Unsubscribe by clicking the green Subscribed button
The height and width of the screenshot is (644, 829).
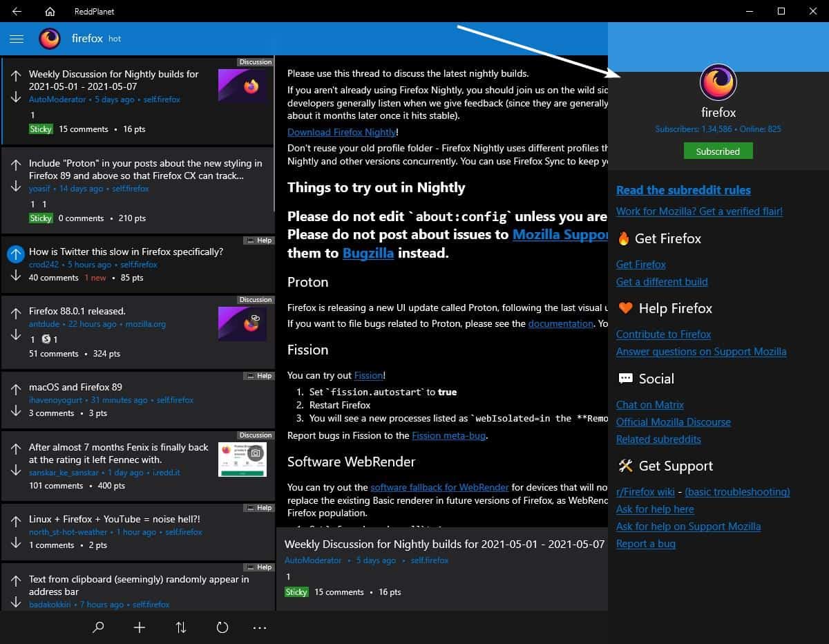click(718, 151)
